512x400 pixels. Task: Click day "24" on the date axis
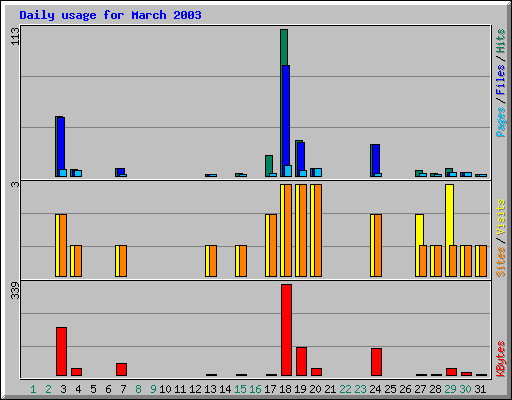click(x=375, y=389)
